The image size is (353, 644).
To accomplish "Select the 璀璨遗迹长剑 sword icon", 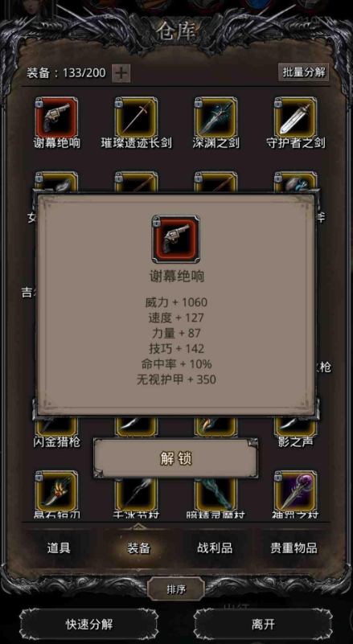I will [x=137, y=118].
